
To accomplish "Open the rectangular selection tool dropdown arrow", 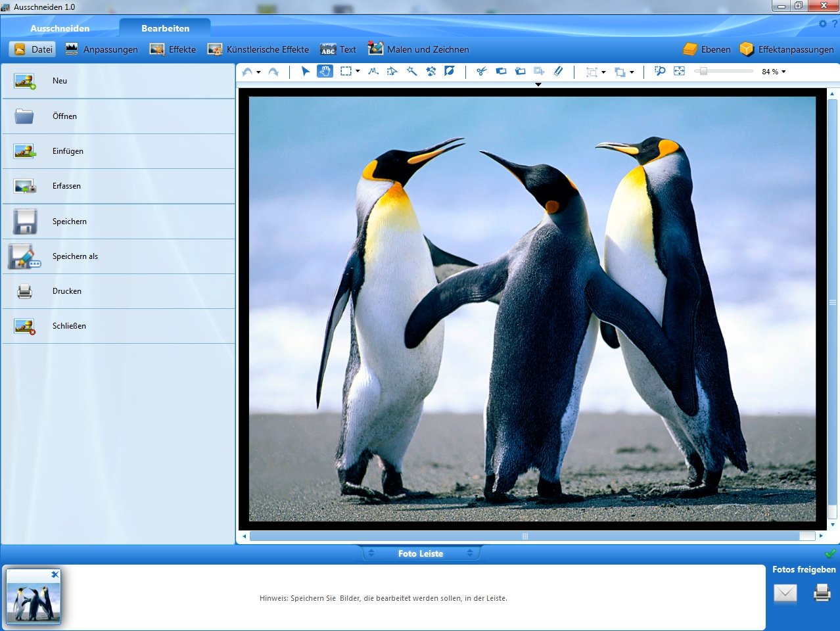I will [358, 72].
